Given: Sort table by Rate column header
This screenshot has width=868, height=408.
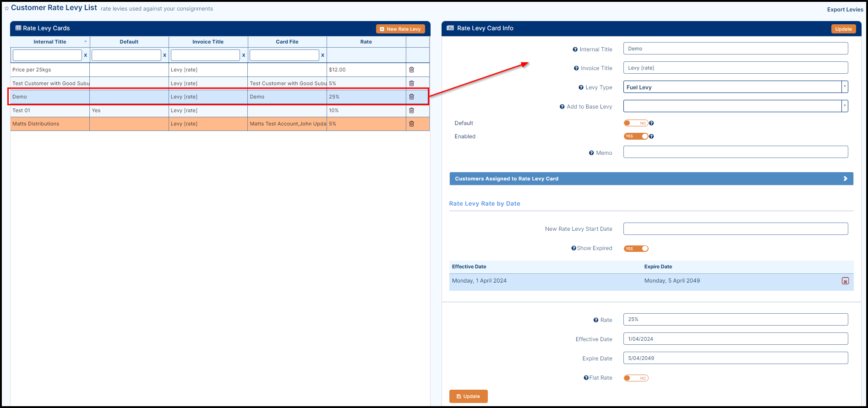Looking at the screenshot, I should [x=366, y=42].
